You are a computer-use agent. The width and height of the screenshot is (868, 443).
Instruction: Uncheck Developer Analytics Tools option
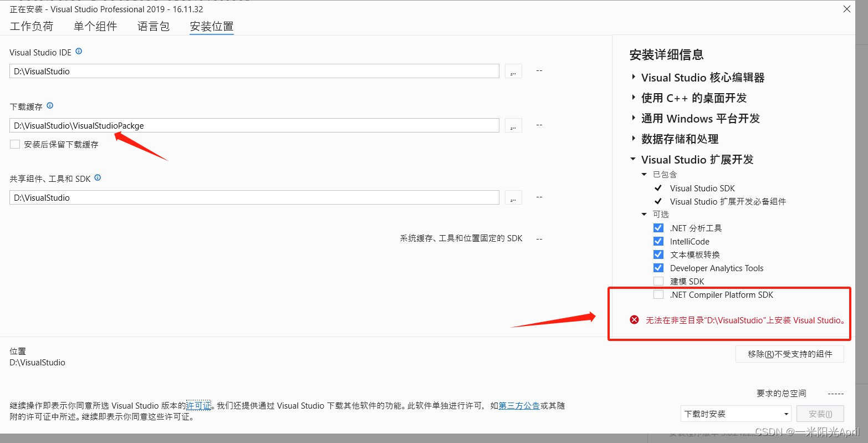click(x=658, y=268)
